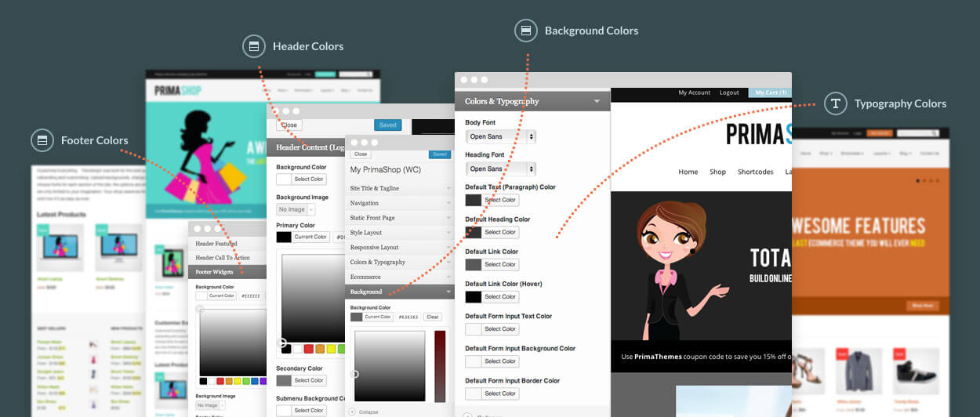The height and width of the screenshot is (417, 980).
Task: Click Current Color under Primary Color
Action: (x=310, y=237)
